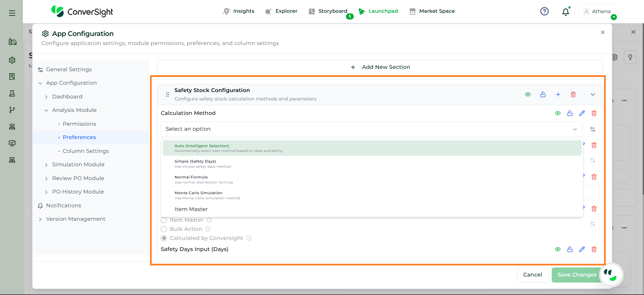Click the help question mark icon
644x295 pixels.
click(544, 11)
